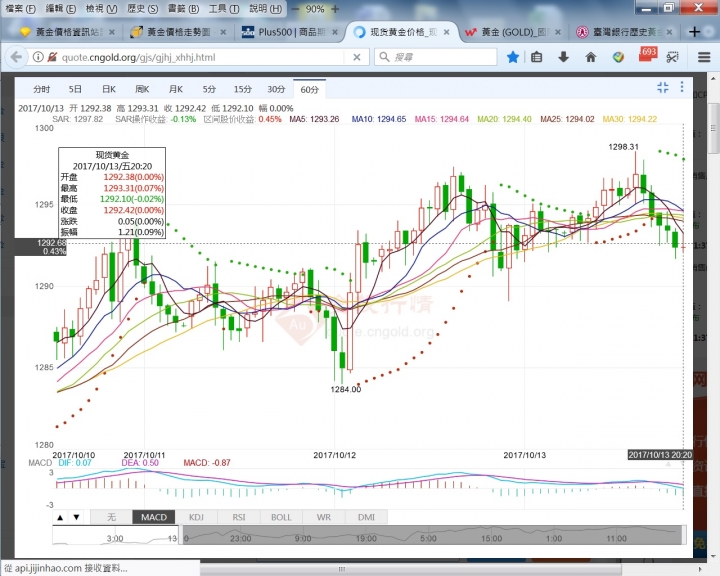The width and height of the screenshot is (720, 576).
Task: Click the red badge extension icon
Action: coord(645,55)
